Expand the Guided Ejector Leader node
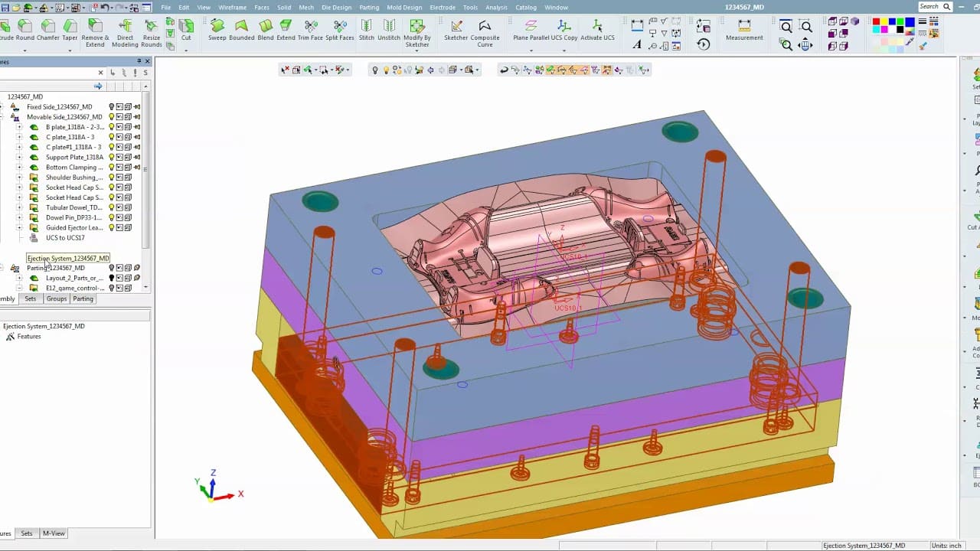 coord(19,228)
